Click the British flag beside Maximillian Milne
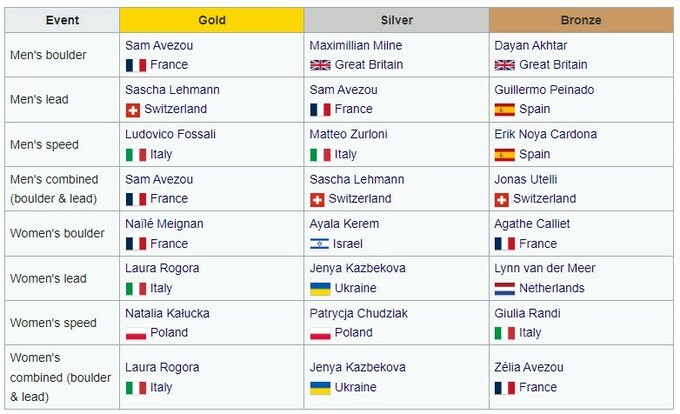The width and height of the screenshot is (680, 414). (320, 65)
